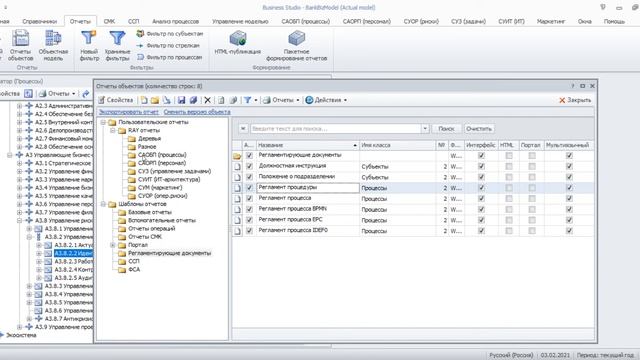Click the document icon of Регламент процесса EPC row
Screen dimensions: 640x360
(237, 220)
